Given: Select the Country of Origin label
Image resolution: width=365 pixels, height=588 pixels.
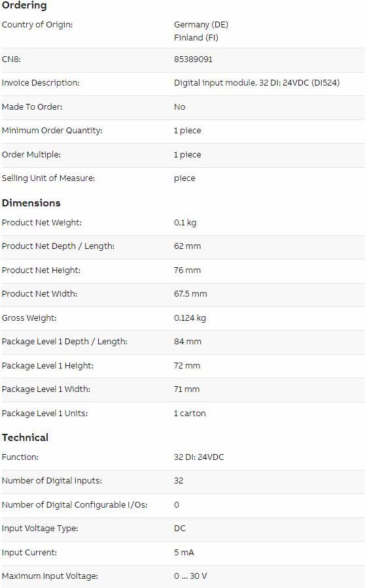Looking at the screenshot, I should pyautogui.click(x=37, y=25).
